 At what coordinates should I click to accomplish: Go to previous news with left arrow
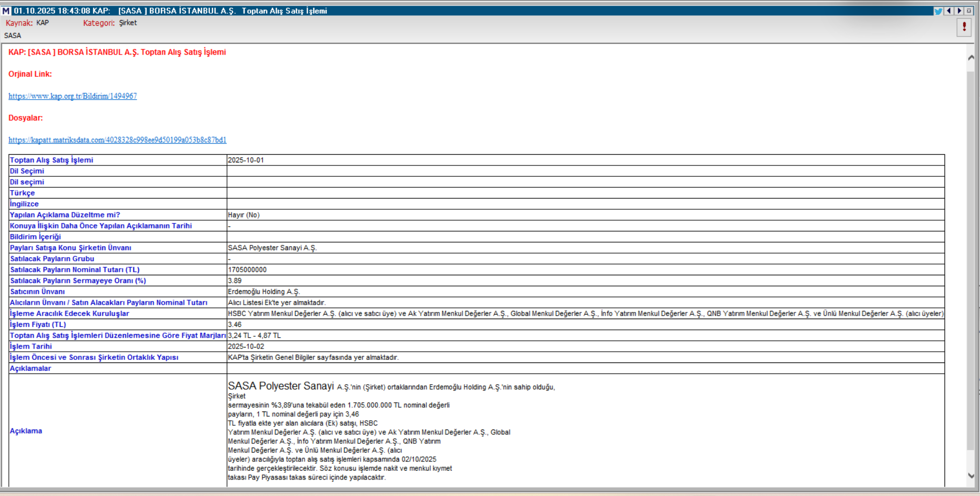click(x=949, y=11)
